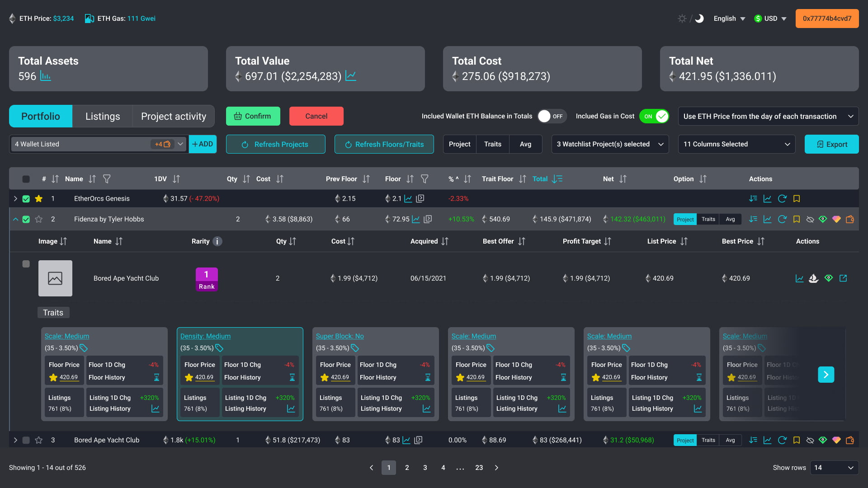Open the Project activity tab
This screenshot has width=868, height=488.
[x=174, y=116]
